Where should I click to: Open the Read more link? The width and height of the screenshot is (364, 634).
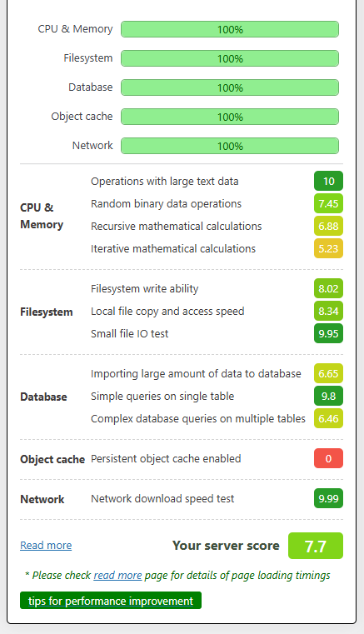[x=46, y=546]
